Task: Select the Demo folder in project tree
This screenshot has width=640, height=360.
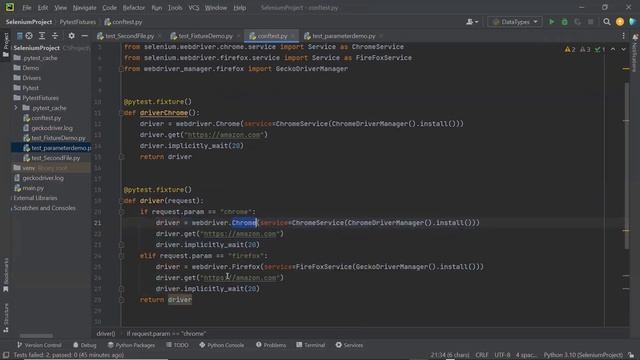Action: coord(30,68)
